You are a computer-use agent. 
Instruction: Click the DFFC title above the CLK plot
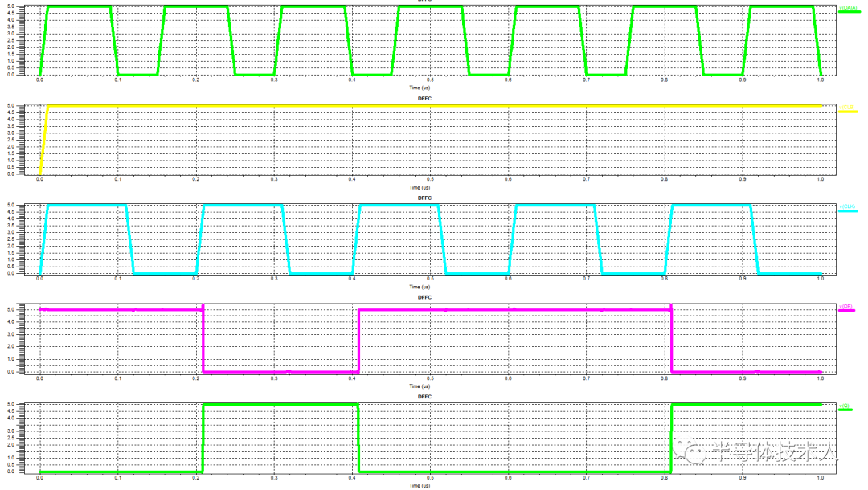click(x=424, y=198)
